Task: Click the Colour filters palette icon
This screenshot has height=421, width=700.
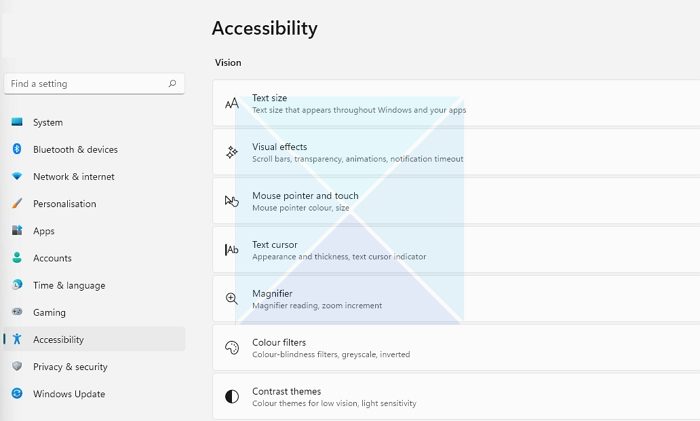Action: pos(232,348)
